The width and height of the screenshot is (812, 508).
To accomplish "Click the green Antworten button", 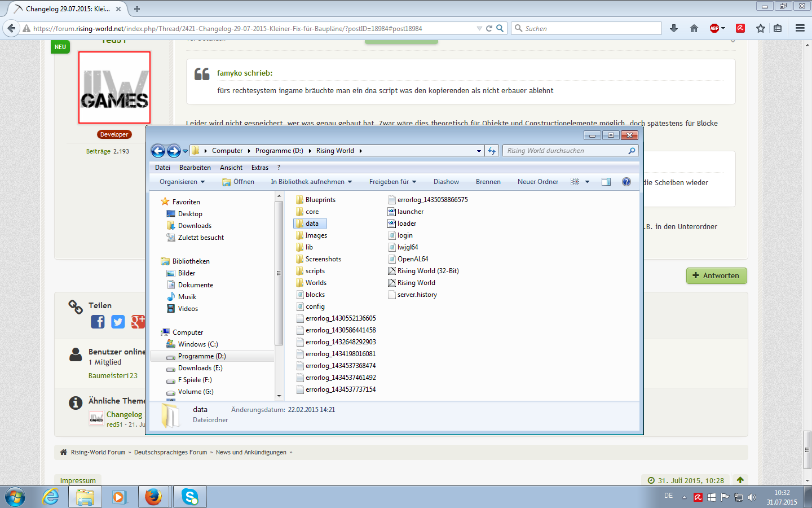I will coord(716,275).
